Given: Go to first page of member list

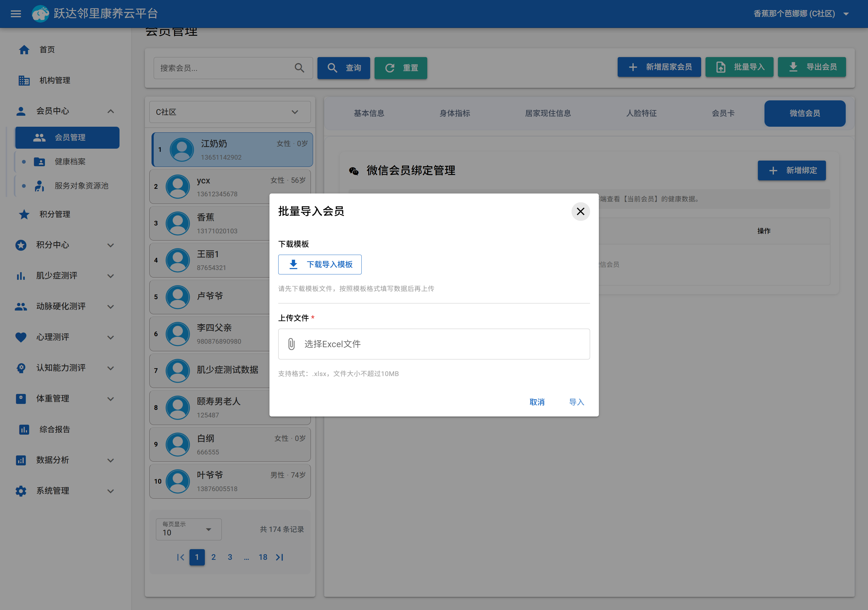Looking at the screenshot, I should (180, 557).
